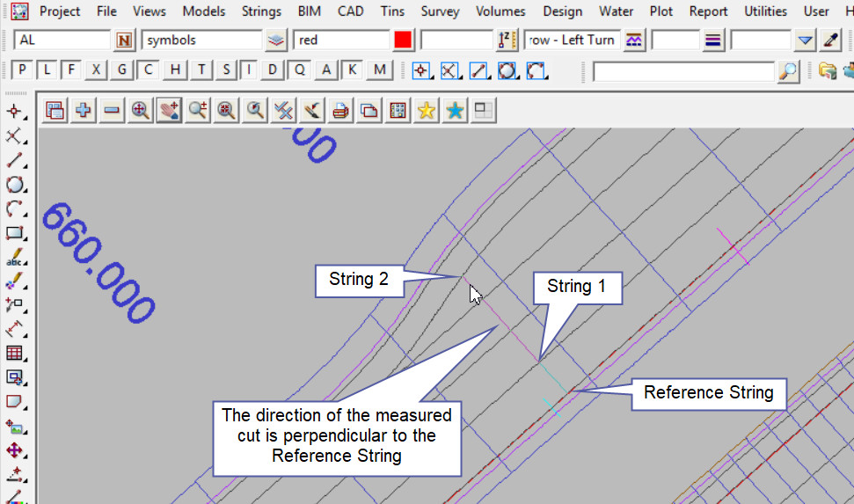
Task: Click the blue star icon in view toolbar
Action: (455, 111)
